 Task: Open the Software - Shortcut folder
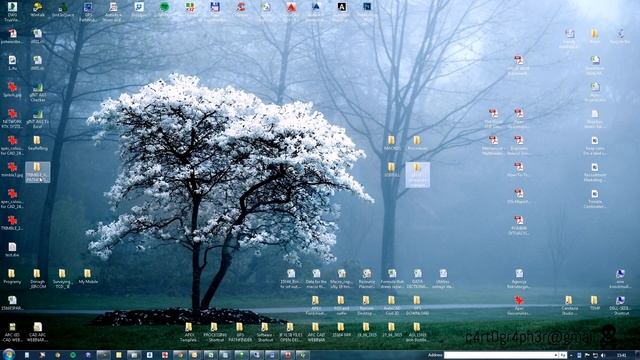click(265, 332)
